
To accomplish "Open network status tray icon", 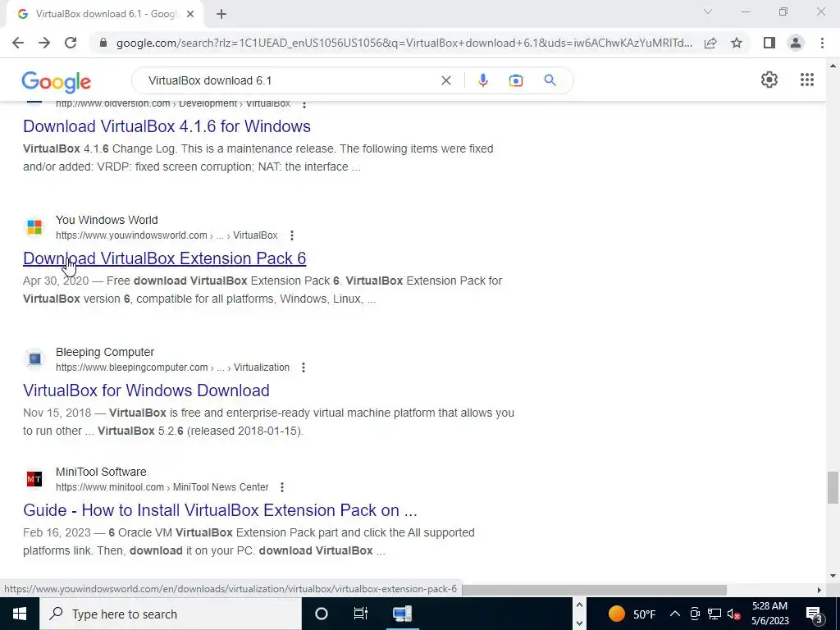I will pos(714,614).
